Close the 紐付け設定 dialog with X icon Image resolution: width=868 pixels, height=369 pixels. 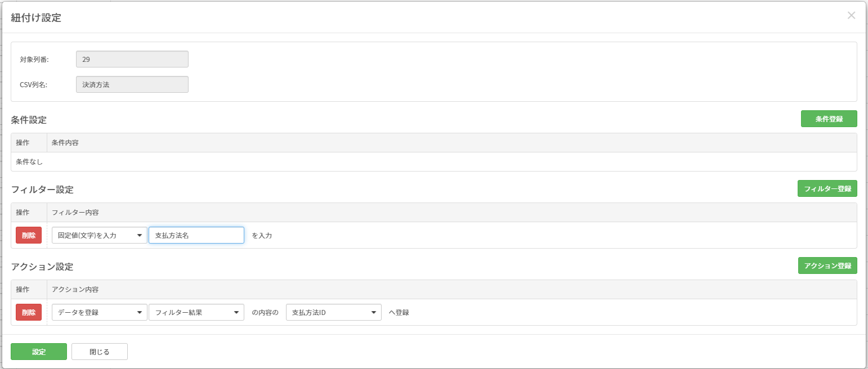[x=851, y=16]
